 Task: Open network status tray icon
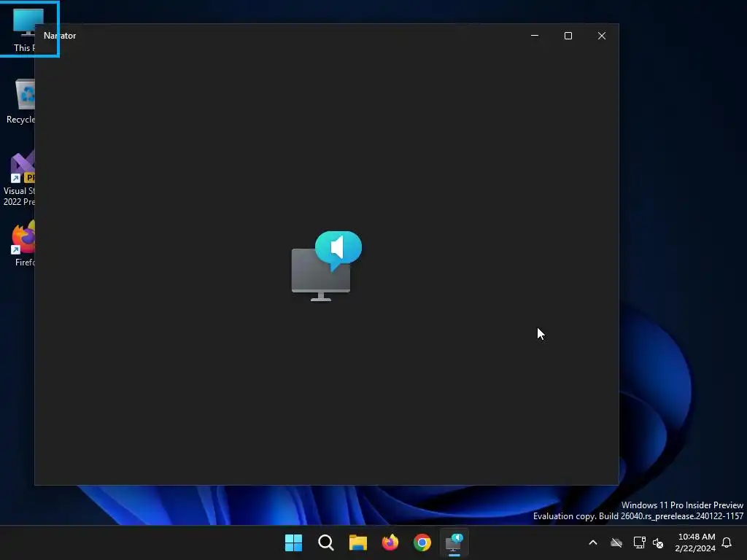(x=639, y=542)
